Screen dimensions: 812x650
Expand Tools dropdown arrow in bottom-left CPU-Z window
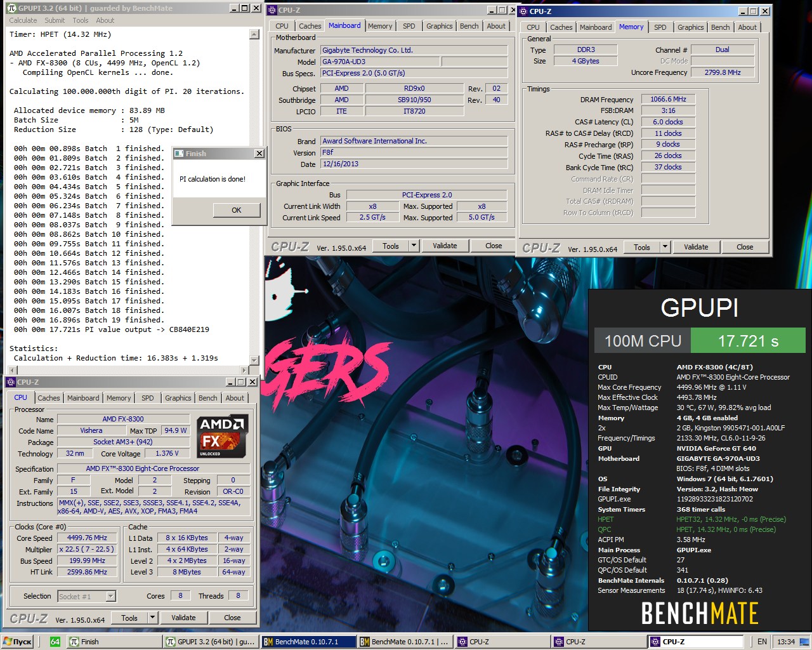point(152,618)
